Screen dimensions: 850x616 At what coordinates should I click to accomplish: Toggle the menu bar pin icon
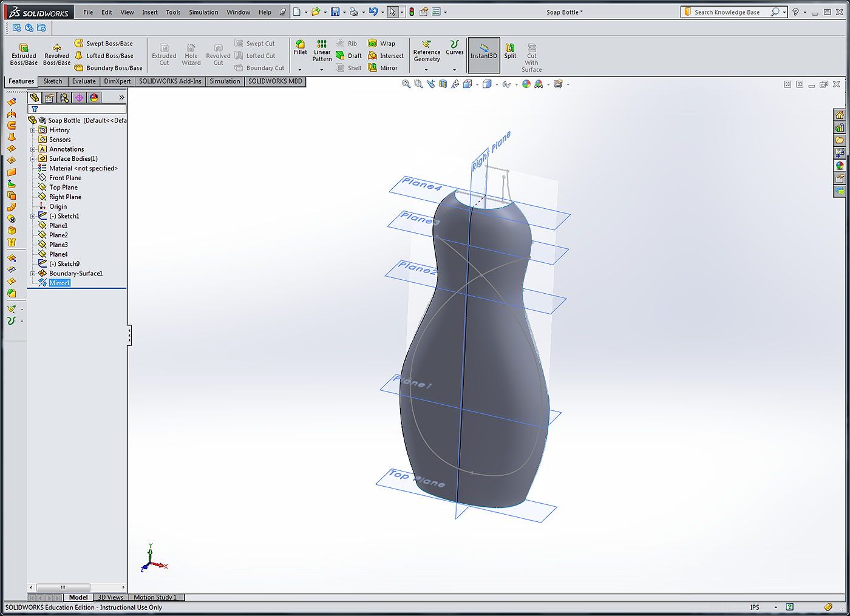(282, 12)
